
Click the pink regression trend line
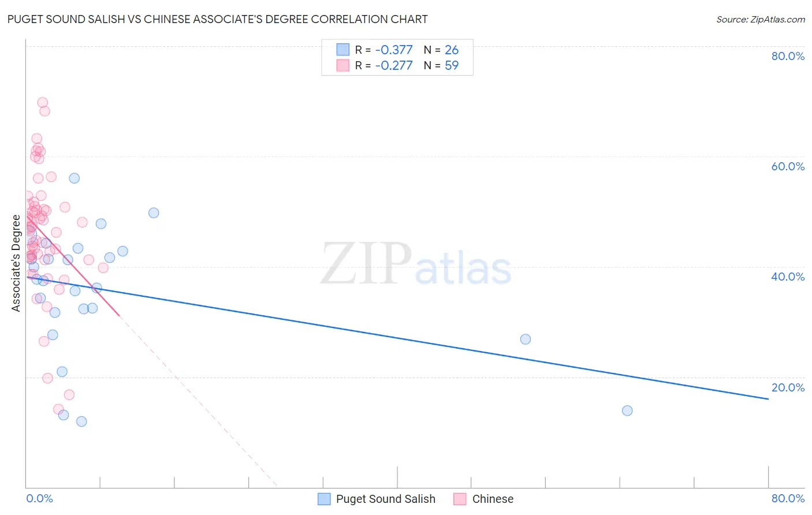coord(73,266)
